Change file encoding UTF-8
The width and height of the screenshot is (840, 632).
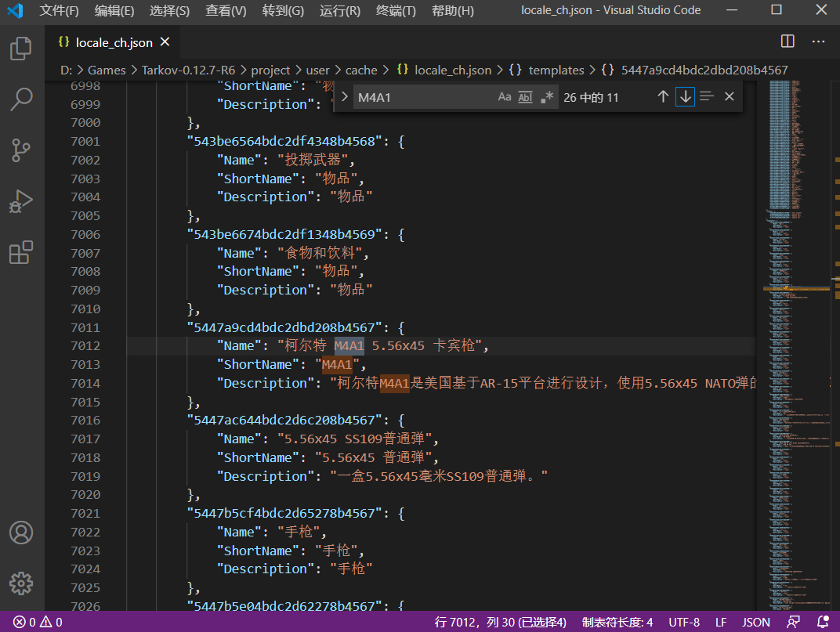click(684, 622)
